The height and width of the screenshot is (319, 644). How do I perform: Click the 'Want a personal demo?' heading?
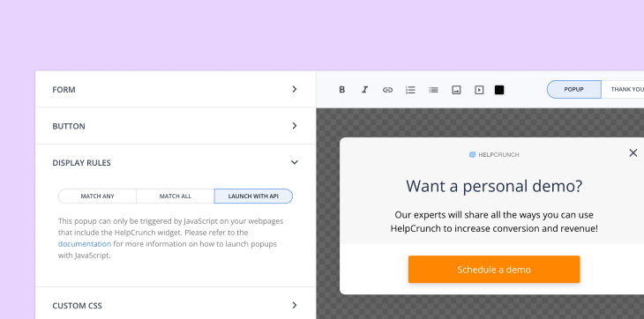click(x=494, y=186)
